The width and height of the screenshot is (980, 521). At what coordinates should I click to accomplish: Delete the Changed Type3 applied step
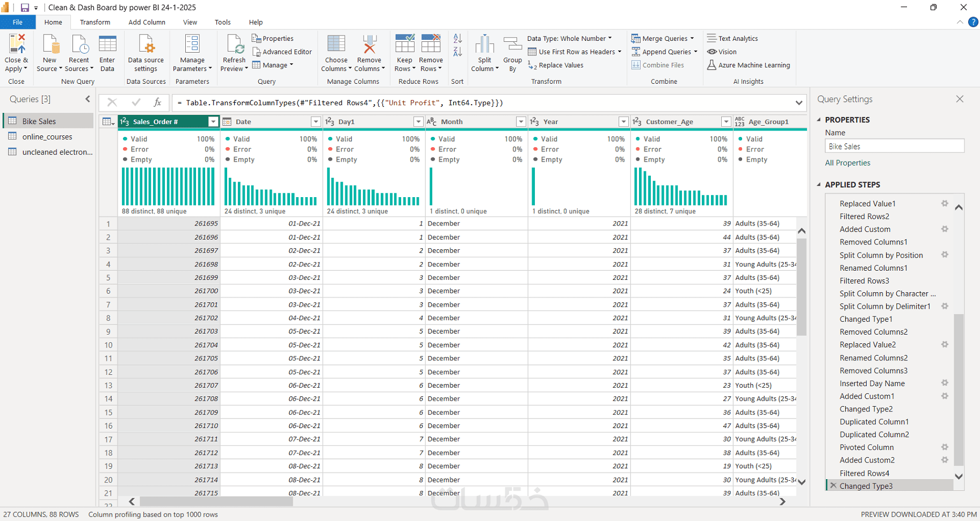coord(833,486)
